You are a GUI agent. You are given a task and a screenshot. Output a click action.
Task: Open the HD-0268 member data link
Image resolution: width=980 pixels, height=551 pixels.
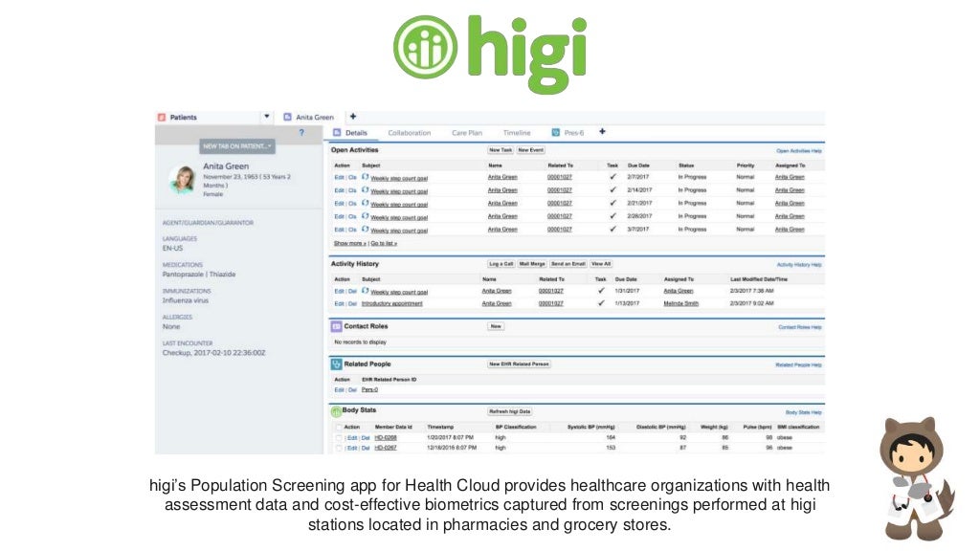[386, 438]
